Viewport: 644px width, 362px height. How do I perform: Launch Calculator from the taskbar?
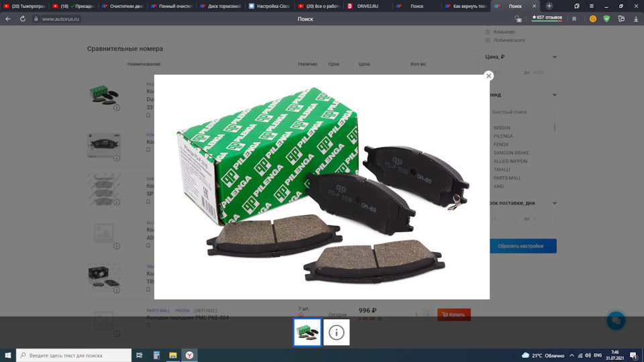pos(156,355)
